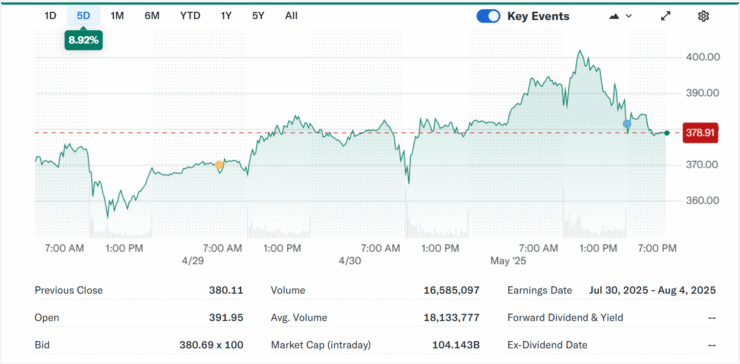Click the green end-of-line price dot
The image size is (740, 364).
tap(666, 133)
